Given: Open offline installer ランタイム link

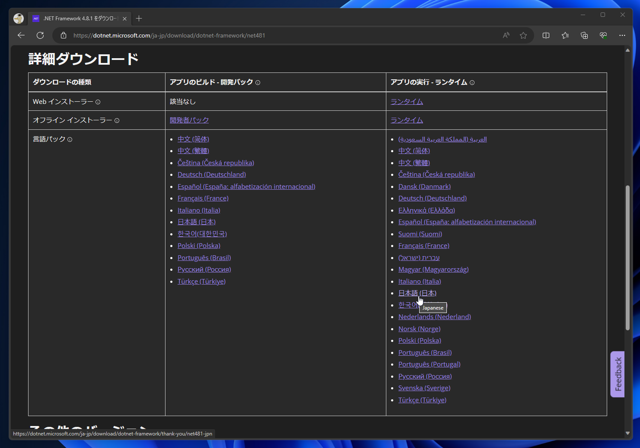Looking at the screenshot, I should [407, 120].
